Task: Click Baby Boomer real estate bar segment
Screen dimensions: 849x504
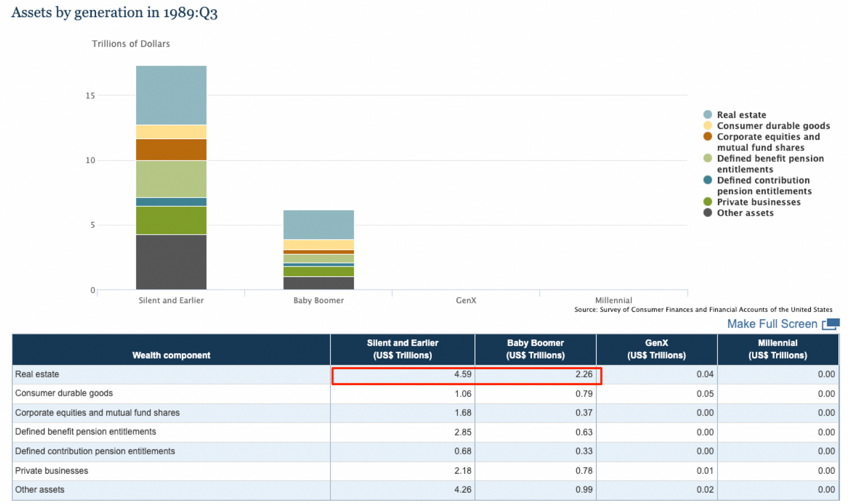Action: point(318,224)
